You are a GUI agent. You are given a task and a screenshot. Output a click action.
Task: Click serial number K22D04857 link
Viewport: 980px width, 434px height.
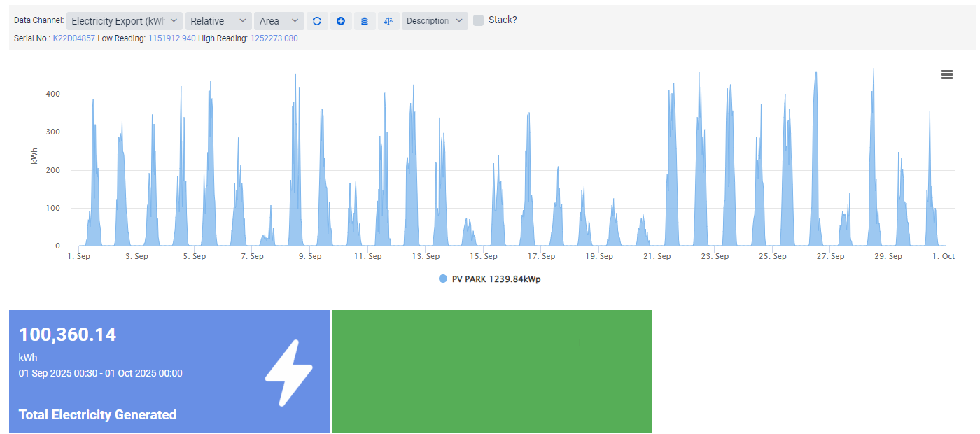point(74,38)
